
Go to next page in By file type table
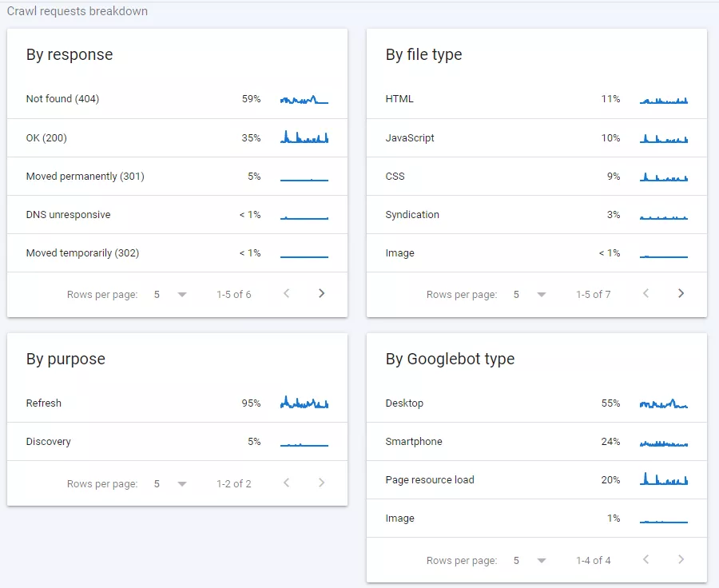pyautogui.click(x=681, y=293)
